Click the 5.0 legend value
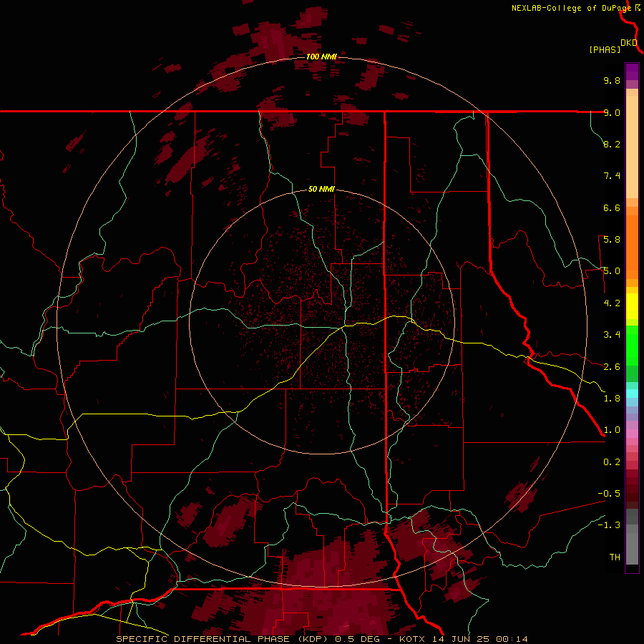Image resolution: width=644 pixels, height=644 pixels. pos(612,271)
